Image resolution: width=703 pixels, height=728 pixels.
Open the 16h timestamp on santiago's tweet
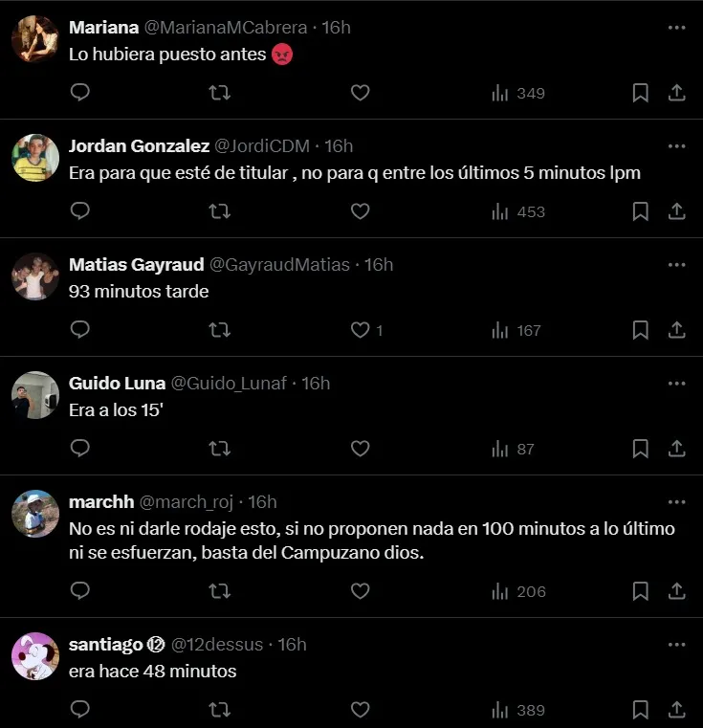pyautogui.click(x=292, y=645)
